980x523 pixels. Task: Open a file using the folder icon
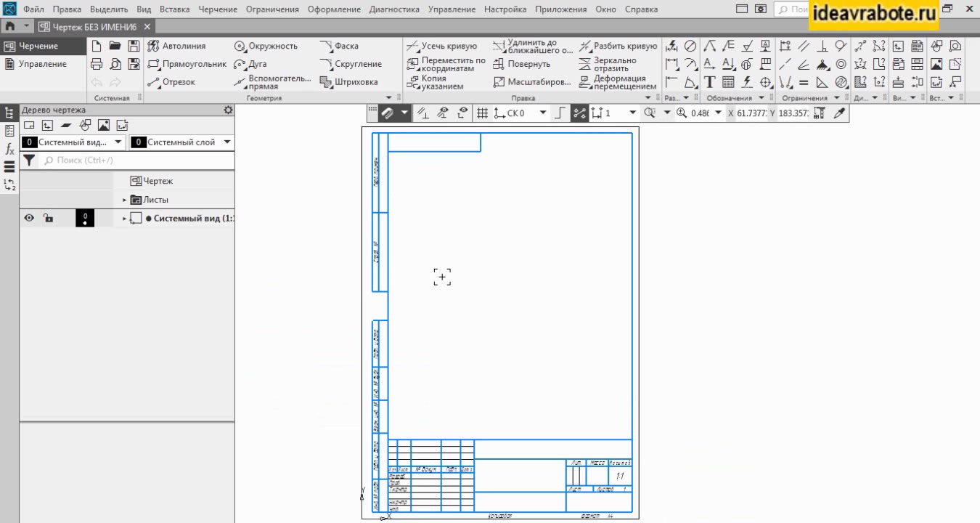point(115,46)
